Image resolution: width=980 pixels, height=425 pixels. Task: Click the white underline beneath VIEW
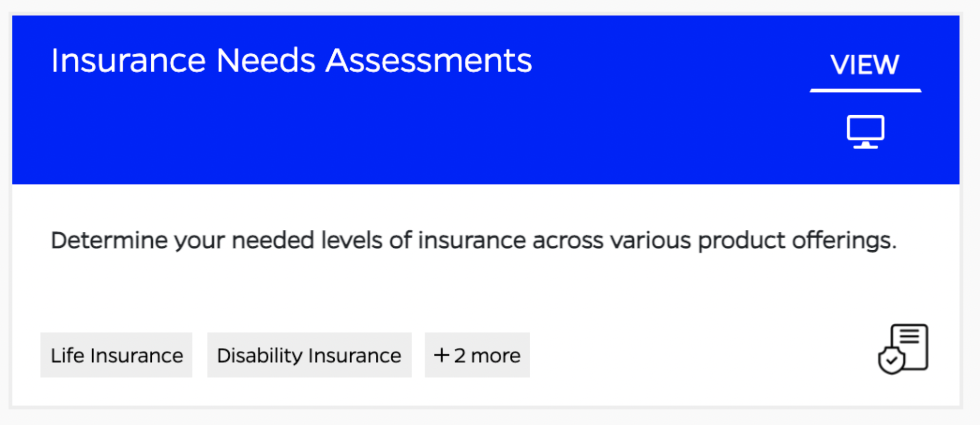pos(865,90)
